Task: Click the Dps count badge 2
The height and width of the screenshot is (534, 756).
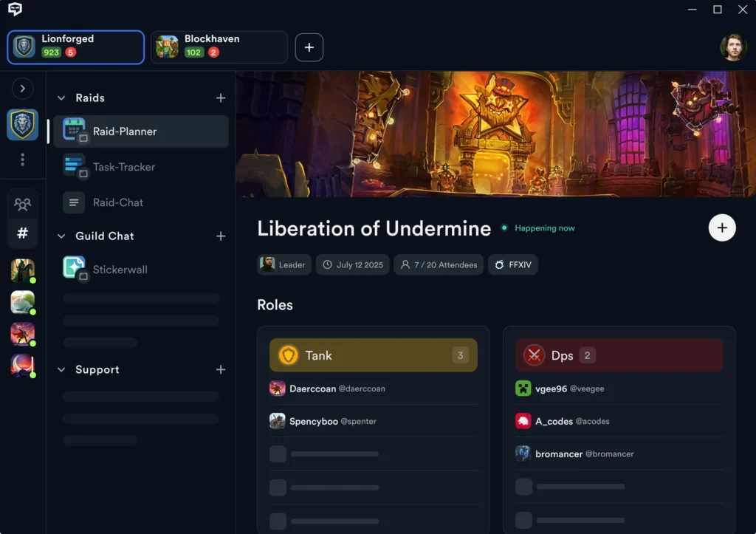Action: pyautogui.click(x=587, y=355)
